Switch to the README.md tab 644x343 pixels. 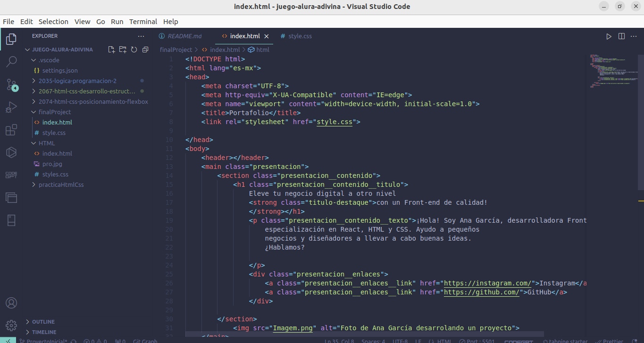point(184,36)
